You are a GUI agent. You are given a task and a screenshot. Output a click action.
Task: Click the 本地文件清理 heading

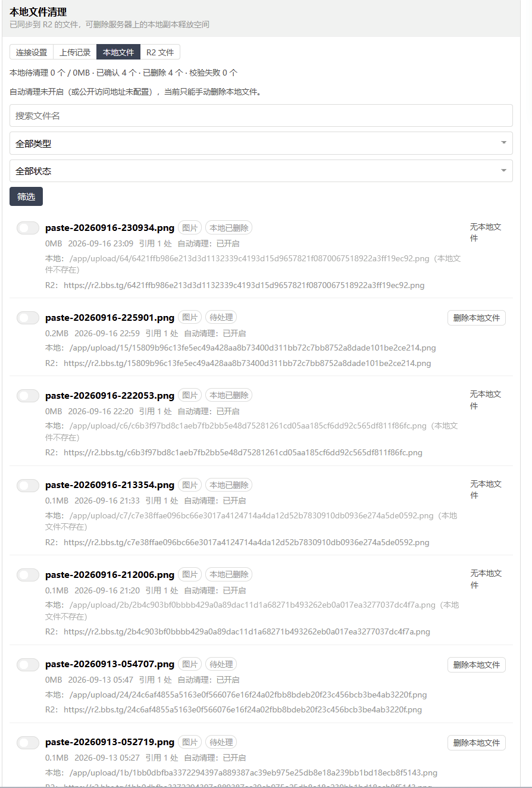point(38,12)
